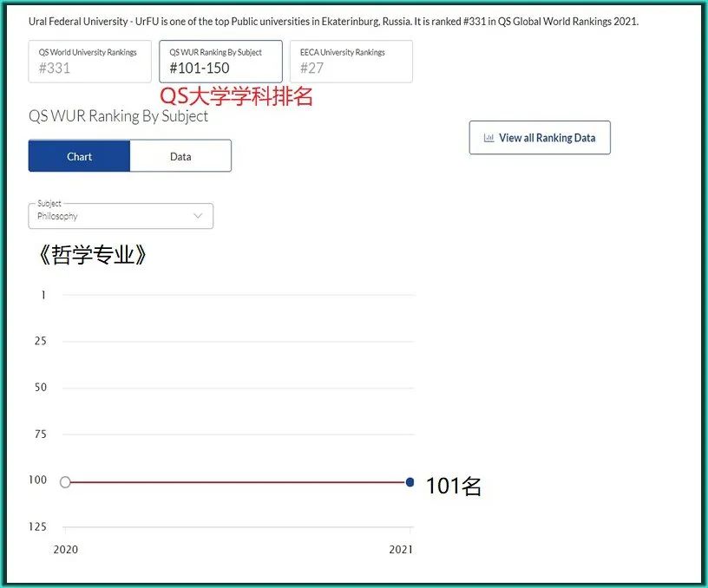Click the 2020 label on the x-axis

[x=67, y=549]
